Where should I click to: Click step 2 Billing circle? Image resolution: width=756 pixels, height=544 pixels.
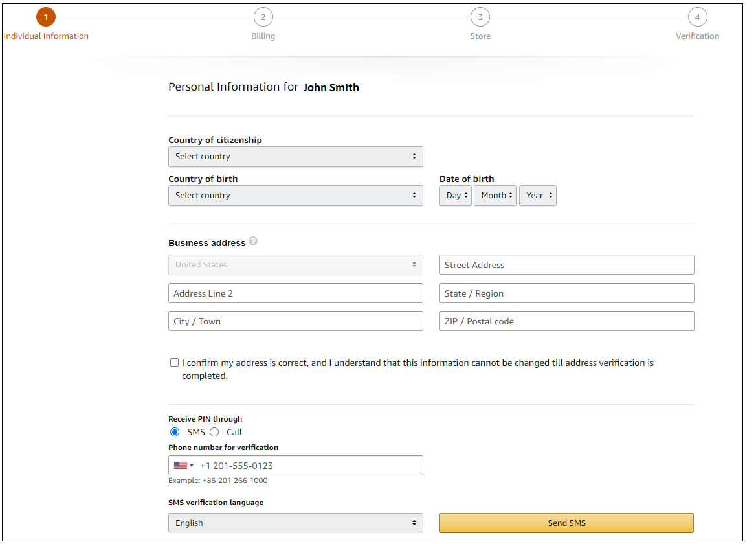point(263,17)
